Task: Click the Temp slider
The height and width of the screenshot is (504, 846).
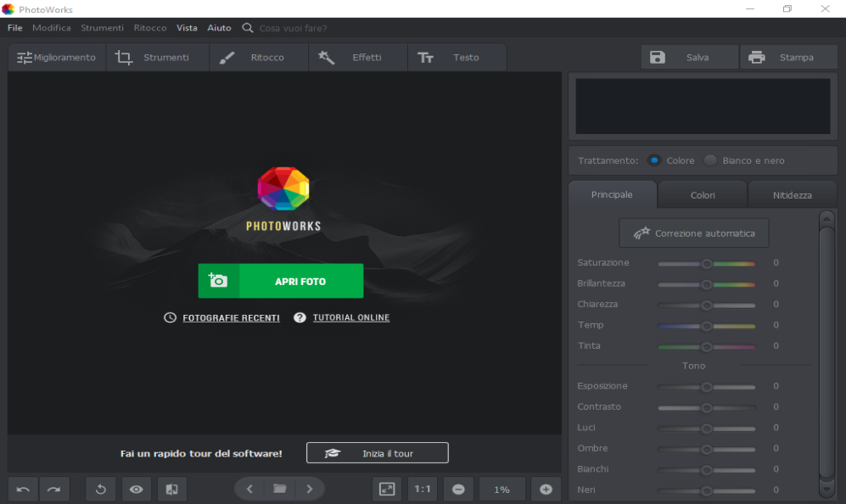Action: click(706, 326)
